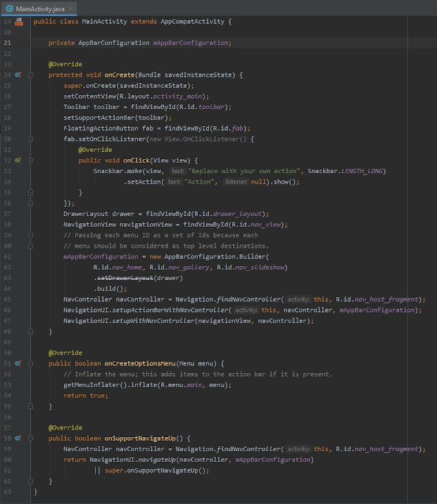Collapse the onCreate method using its fold marker
437x504 pixels.
click(x=29, y=75)
